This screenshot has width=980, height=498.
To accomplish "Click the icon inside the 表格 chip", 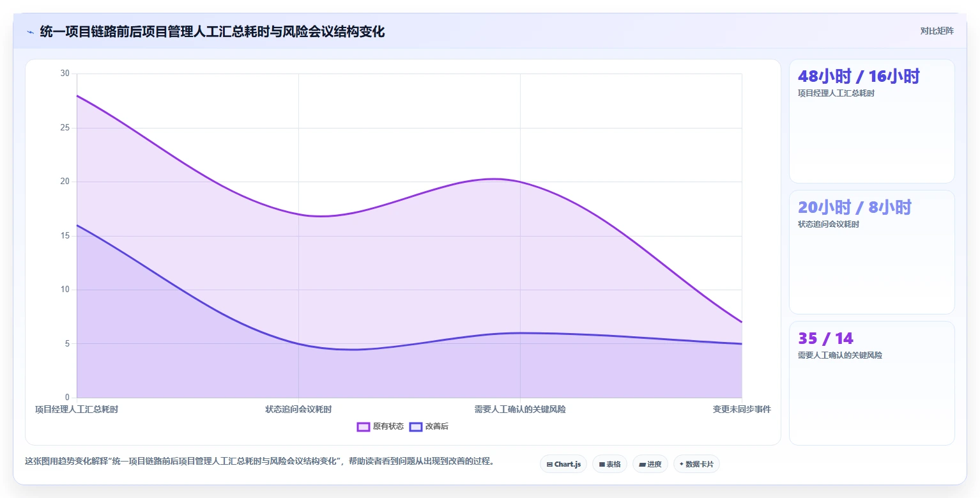I will [602, 465].
